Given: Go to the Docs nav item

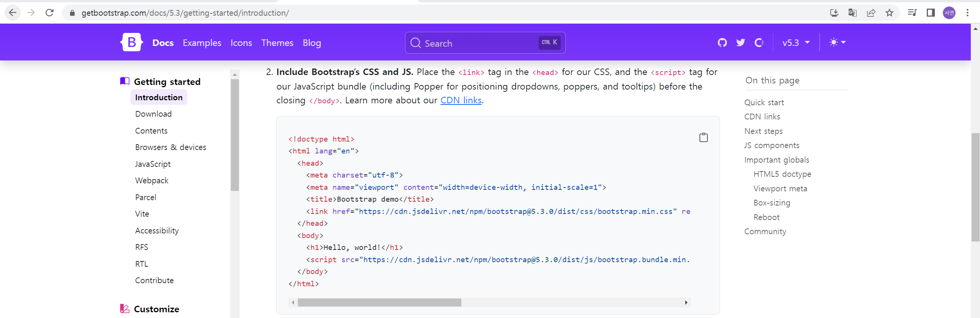Looking at the screenshot, I should click(x=163, y=43).
